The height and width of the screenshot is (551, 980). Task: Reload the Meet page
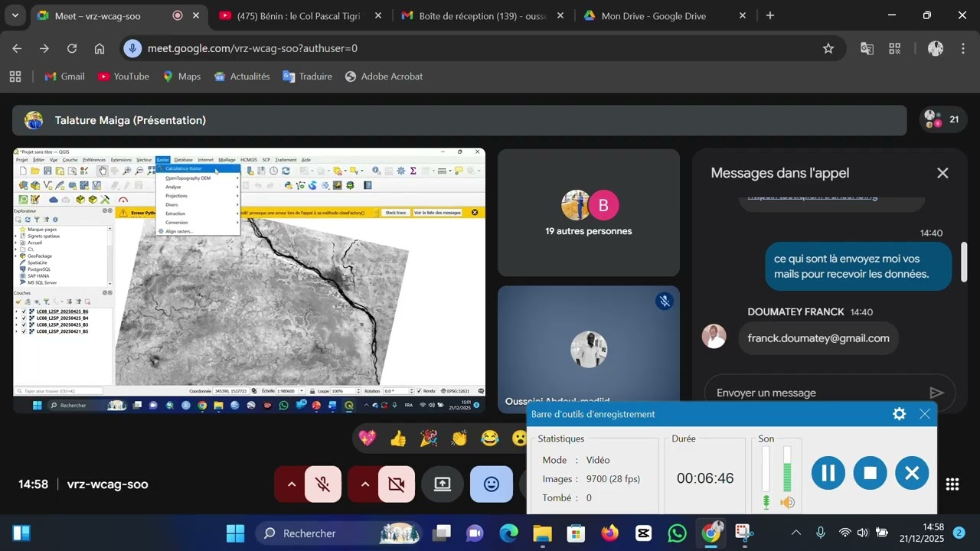pos(72,48)
